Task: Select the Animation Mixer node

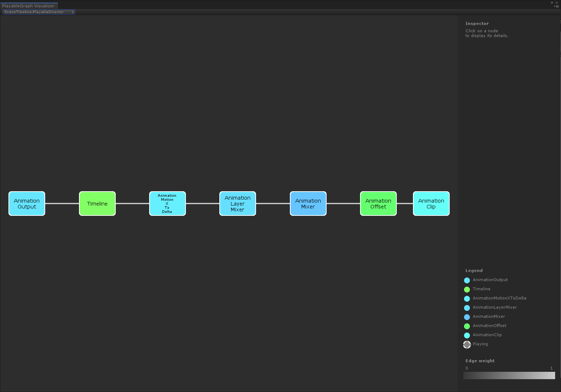Action: [x=308, y=203]
